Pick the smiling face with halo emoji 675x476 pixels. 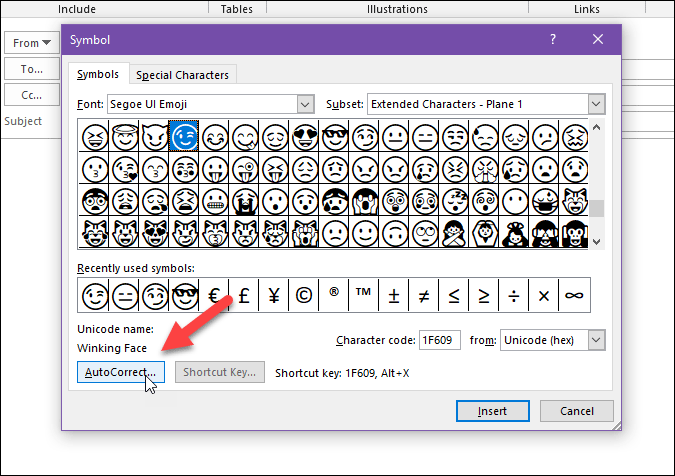pos(123,135)
